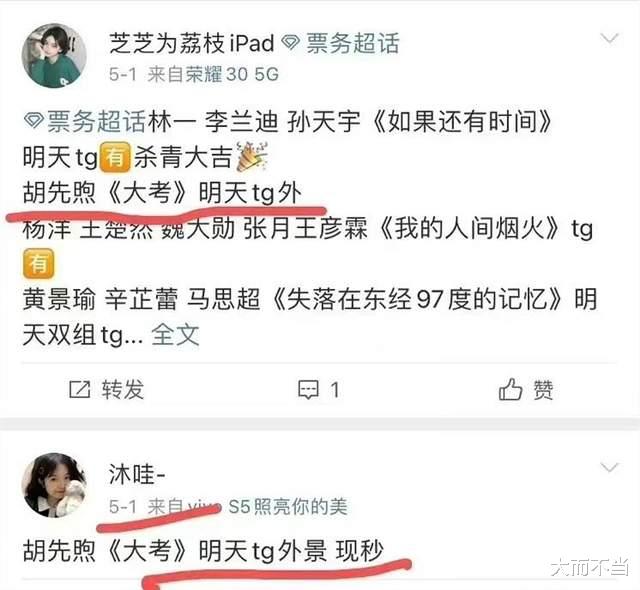The width and height of the screenshot is (640, 590).
Task: Tap the orange 有 emoji after 明天tg
Action: pos(115,157)
